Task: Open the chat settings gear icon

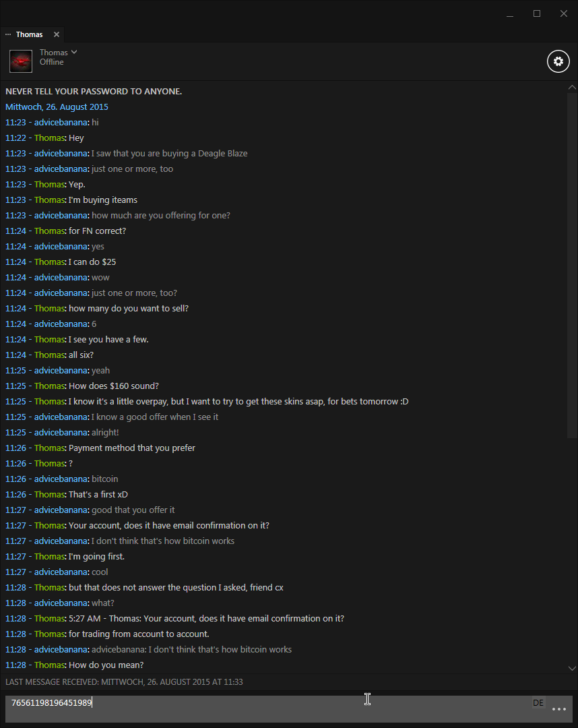Action: tap(558, 61)
